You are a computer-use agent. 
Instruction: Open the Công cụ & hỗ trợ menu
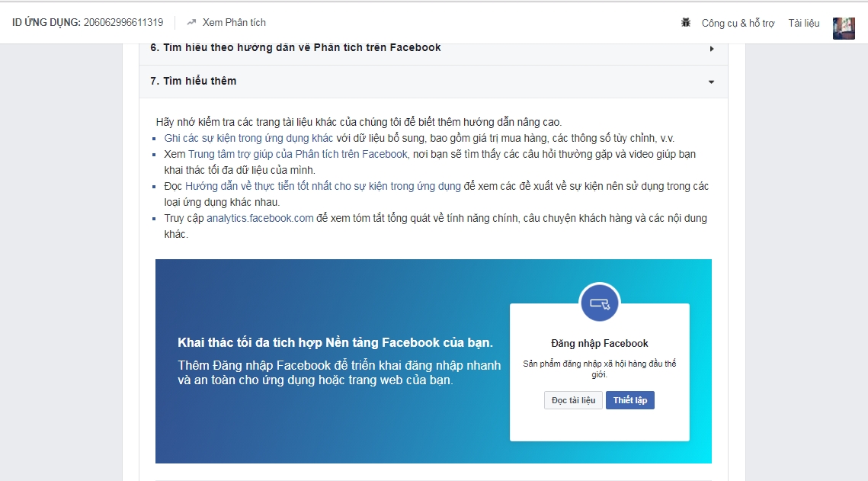point(738,23)
